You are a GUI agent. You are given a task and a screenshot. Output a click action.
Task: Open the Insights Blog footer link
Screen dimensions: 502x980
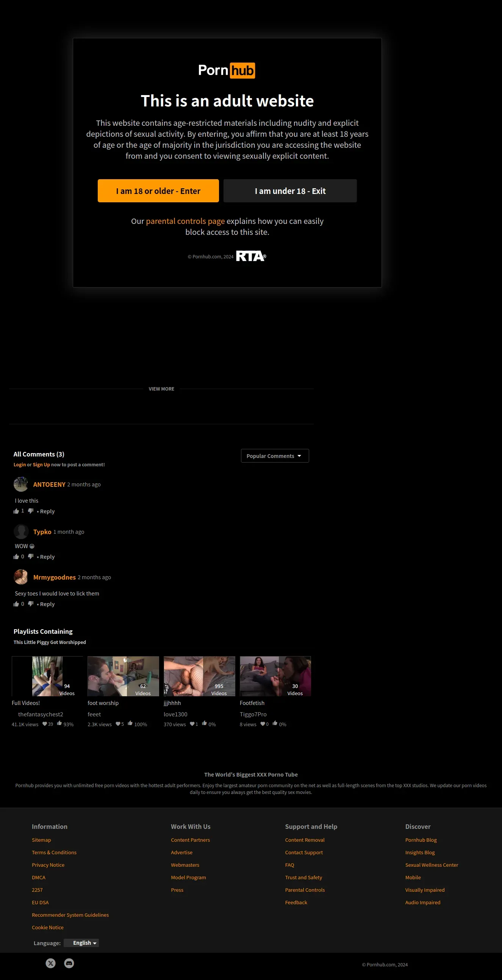tap(420, 852)
